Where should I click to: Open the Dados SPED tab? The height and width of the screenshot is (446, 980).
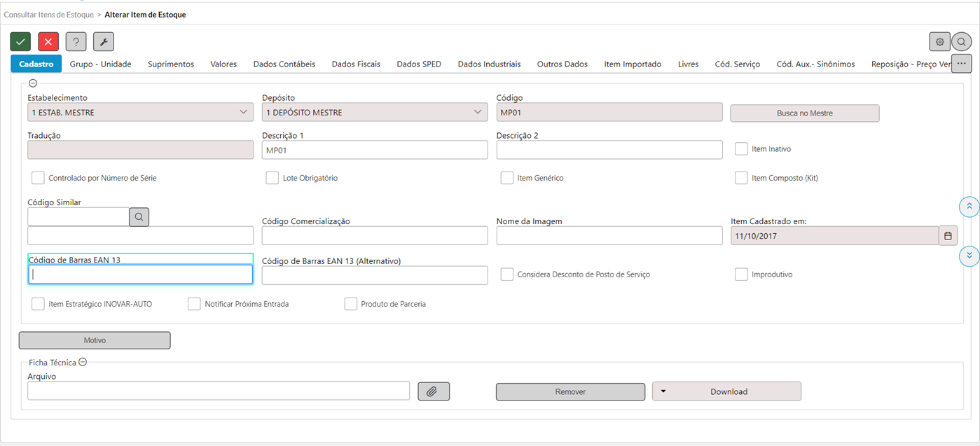419,64
